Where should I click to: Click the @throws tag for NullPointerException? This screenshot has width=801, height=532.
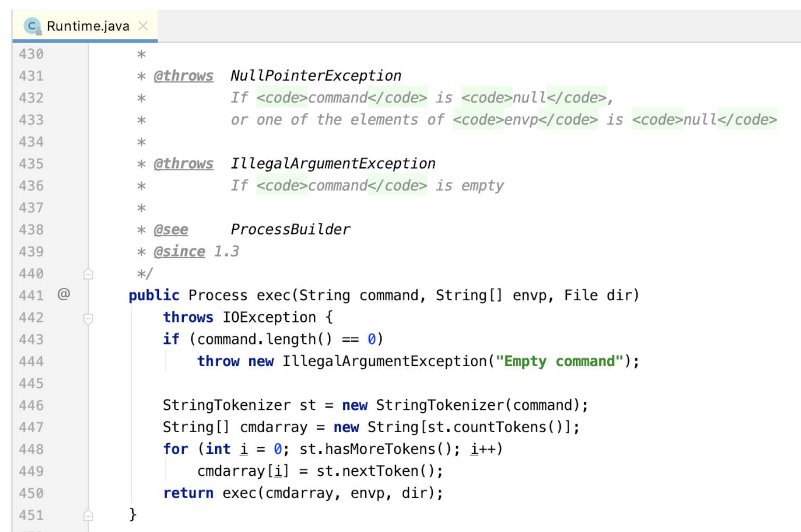click(183, 76)
